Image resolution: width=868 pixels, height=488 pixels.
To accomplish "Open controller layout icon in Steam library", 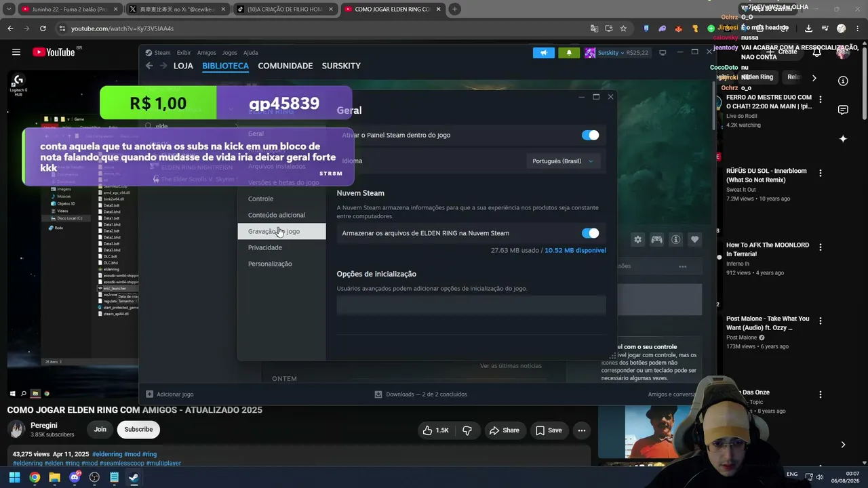I will [x=656, y=239].
